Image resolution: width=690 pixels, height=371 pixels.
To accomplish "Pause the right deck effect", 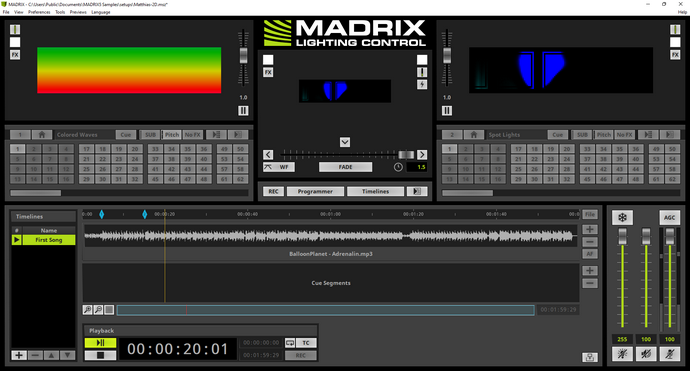I will coord(447,110).
